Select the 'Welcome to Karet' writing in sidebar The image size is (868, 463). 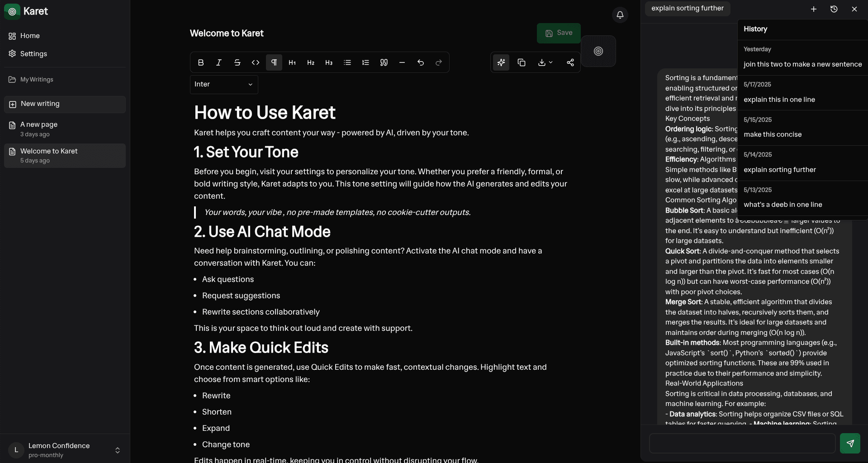pyautogui.click(x=65, y=156)
